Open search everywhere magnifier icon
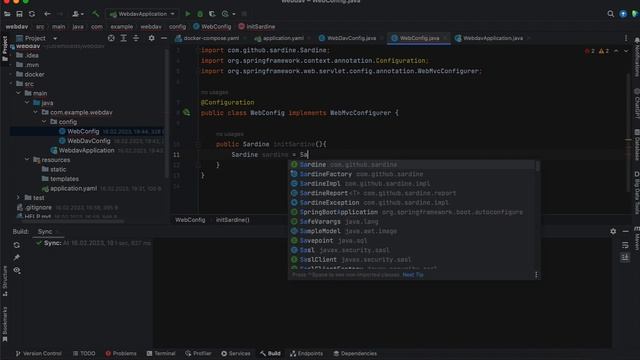640x360 pixels. pyautogui.click(x=611, y=14)
